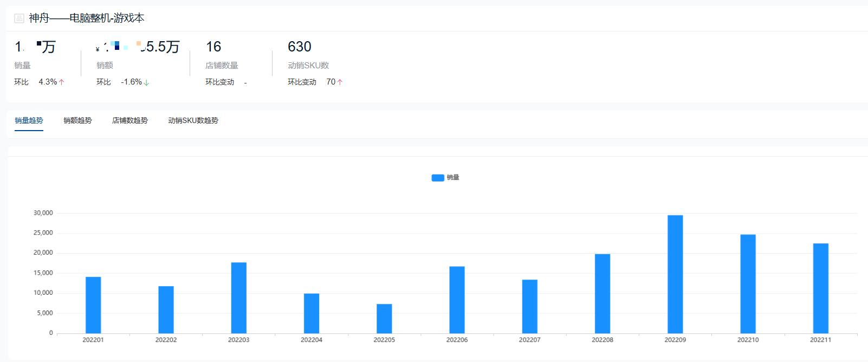Image resolution: width=868 pixels, height=362 pixels.
Task: Click the 202209 x-axis label
Action: click(x=675, y=340)
